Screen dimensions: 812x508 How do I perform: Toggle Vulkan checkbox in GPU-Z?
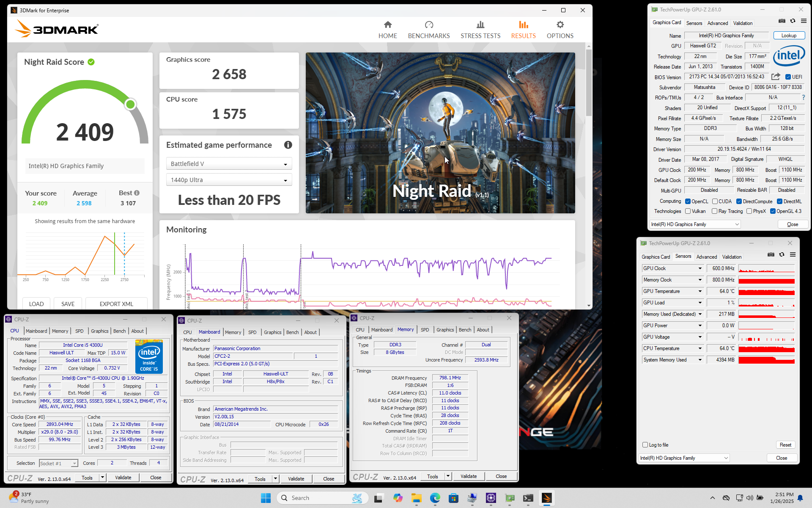click(x=688, y=211)
